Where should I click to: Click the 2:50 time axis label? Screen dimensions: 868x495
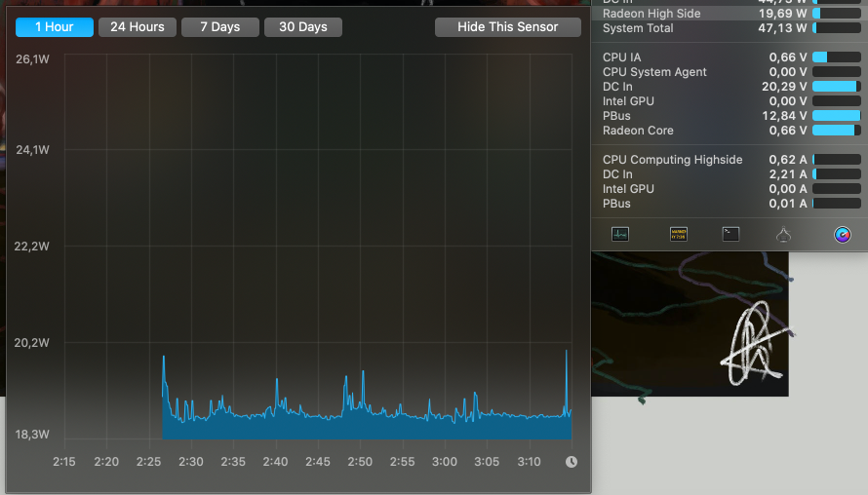click(x=360, y=462)
